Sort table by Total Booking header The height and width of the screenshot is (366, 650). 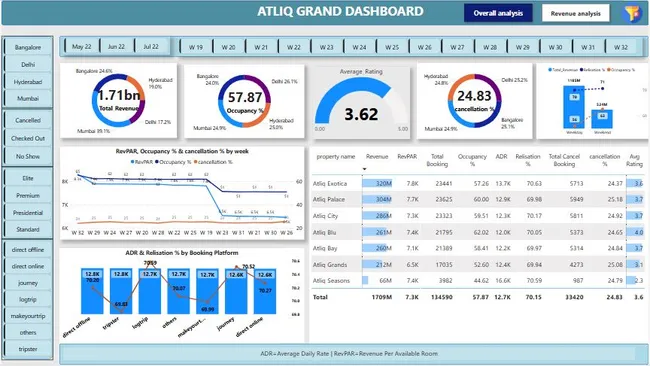(437, 160)
